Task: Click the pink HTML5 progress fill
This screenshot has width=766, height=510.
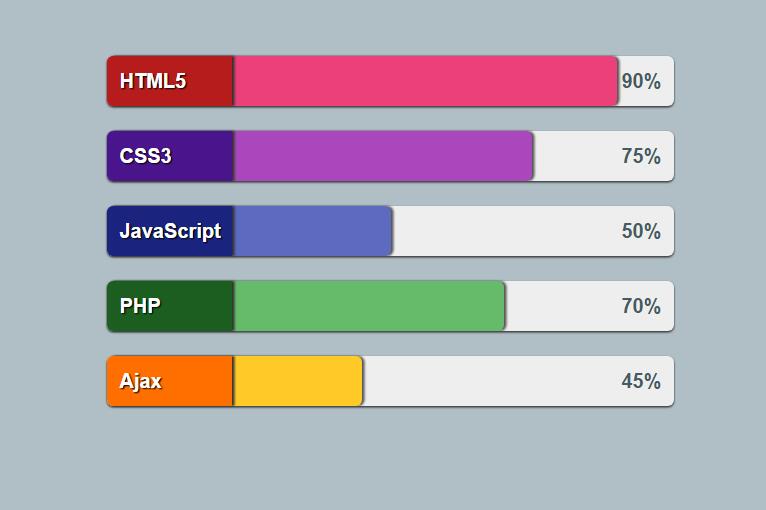Action: [426, 81]
